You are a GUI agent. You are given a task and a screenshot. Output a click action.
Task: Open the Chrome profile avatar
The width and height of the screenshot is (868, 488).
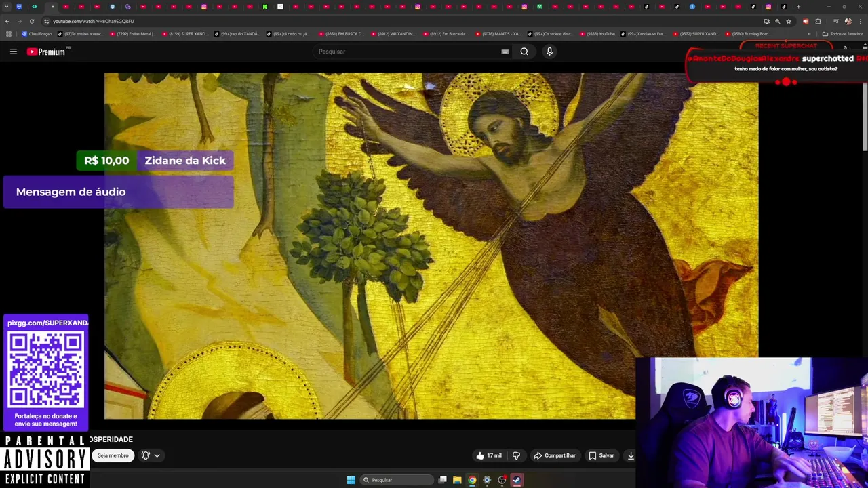click(x=848, y=21)
